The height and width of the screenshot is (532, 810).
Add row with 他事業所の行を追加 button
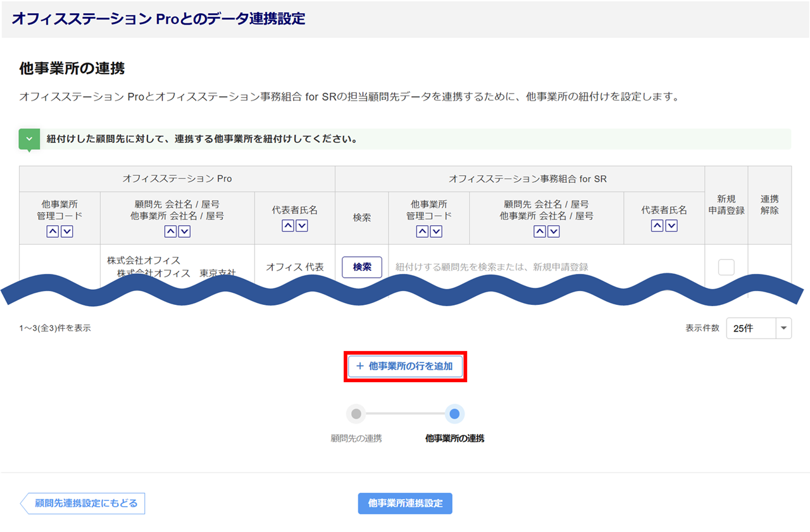point(405,366)
